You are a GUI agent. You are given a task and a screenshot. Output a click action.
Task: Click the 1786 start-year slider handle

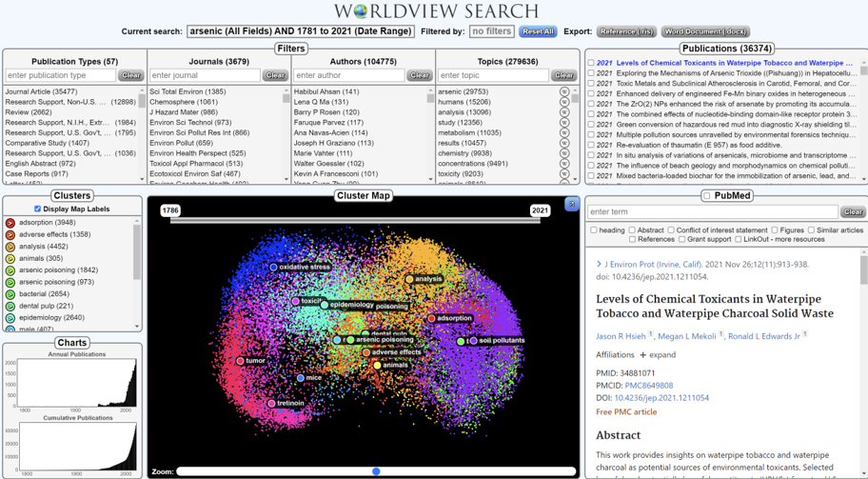pyautogui.click(x=170, y=210)
